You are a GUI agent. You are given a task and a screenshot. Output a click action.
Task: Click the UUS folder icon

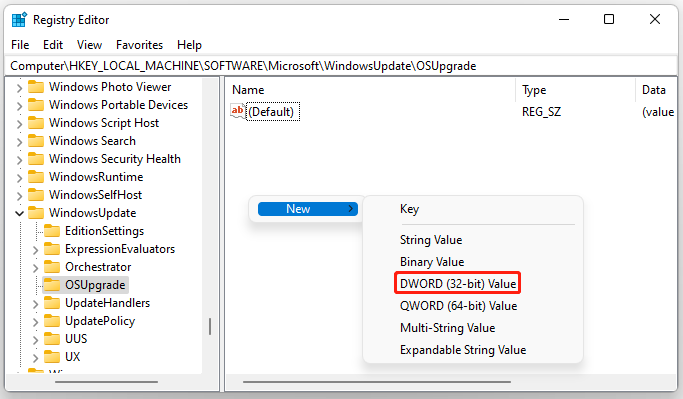[x=52, y=339]
